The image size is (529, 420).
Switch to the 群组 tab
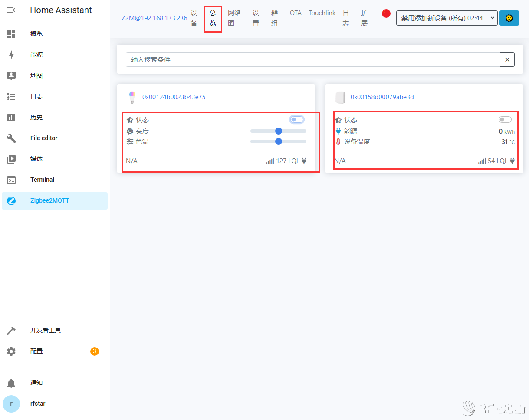pyautogui.click(x=274, y=18)
